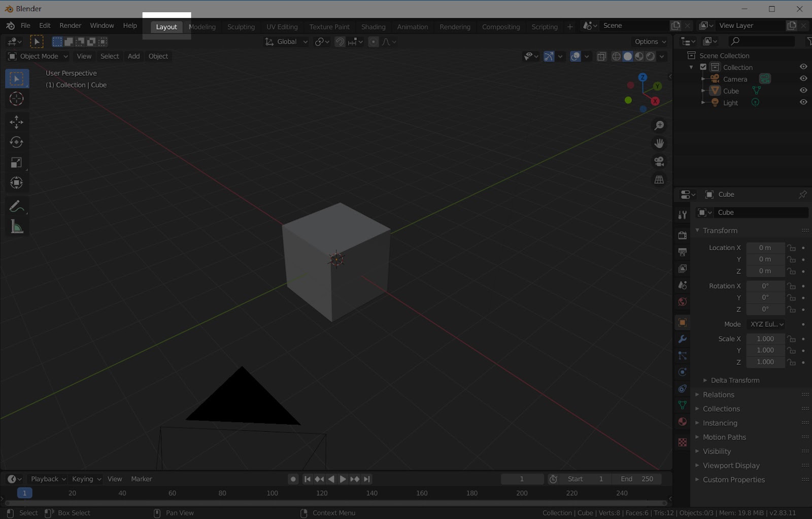Viewport: 812px width, 519px height.
Task: Open the File menu
Action: coord(25,25)
